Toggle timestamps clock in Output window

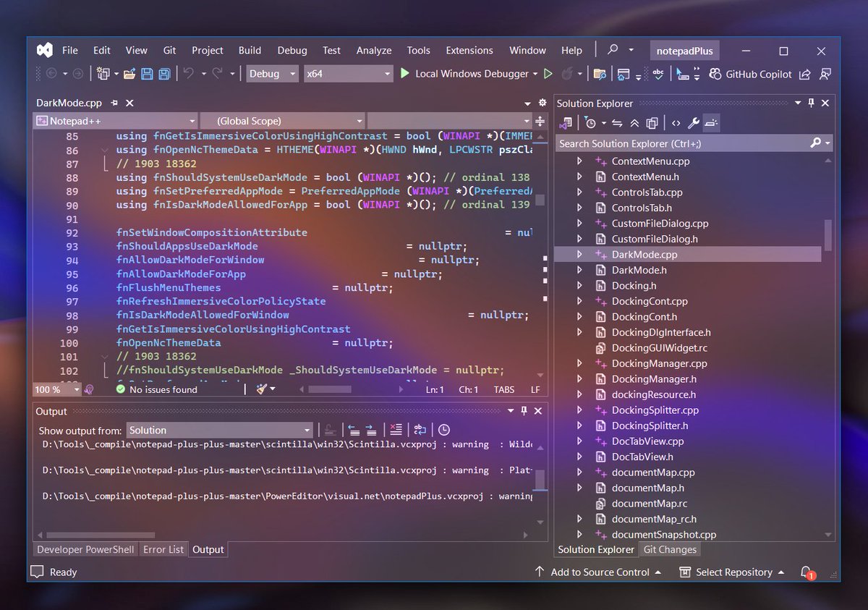tap(444, 430)
